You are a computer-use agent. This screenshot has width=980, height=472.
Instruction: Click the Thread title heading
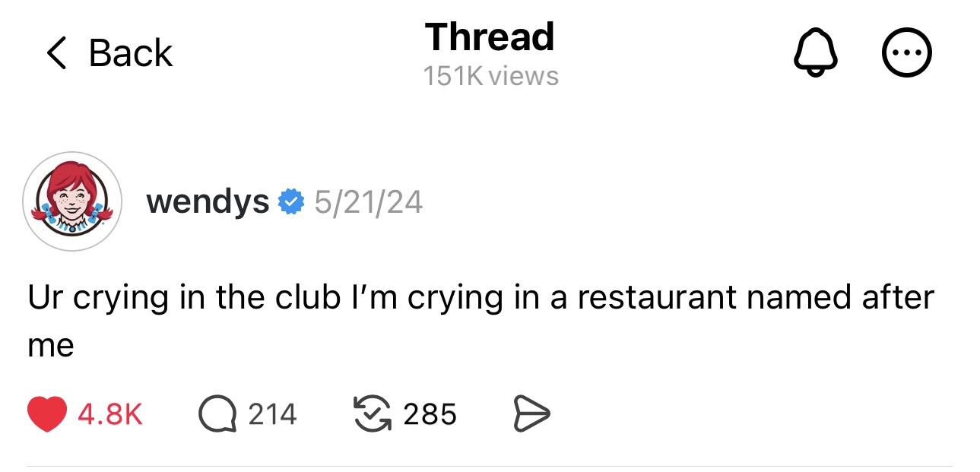pyautogui.click(x=490, y=36)
